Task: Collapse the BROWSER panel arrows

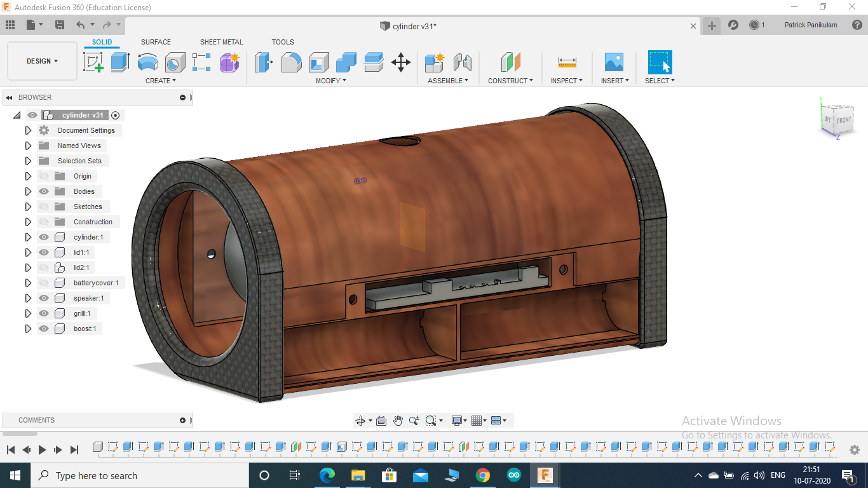Action: (x=9, y=97)
